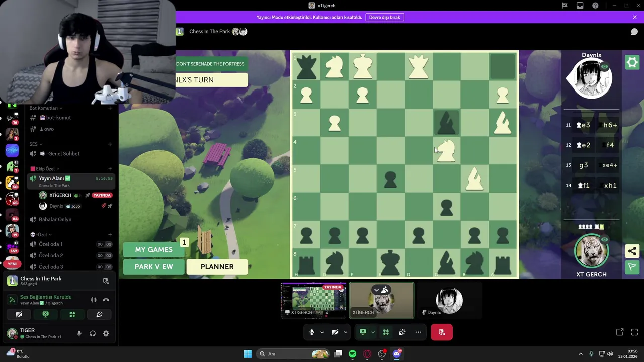The height and width of the screenshot is (362, 644).
Task: Select the XTIGERCH live stream thumbnail
Action: 313,300
